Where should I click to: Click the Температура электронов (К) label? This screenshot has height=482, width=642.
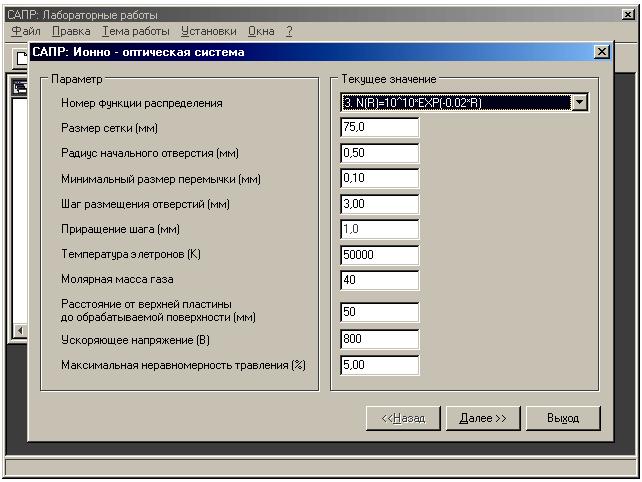(x=131, y=254)
